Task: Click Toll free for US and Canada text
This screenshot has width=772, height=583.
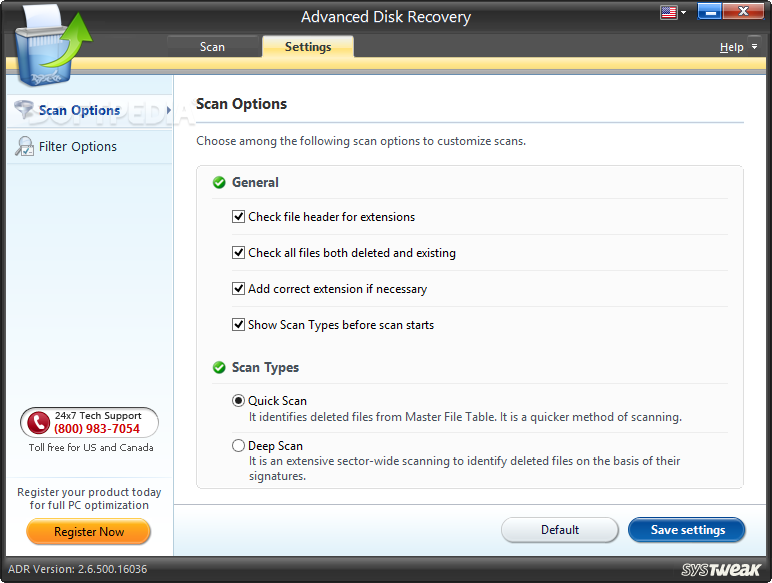Action: 91,448
